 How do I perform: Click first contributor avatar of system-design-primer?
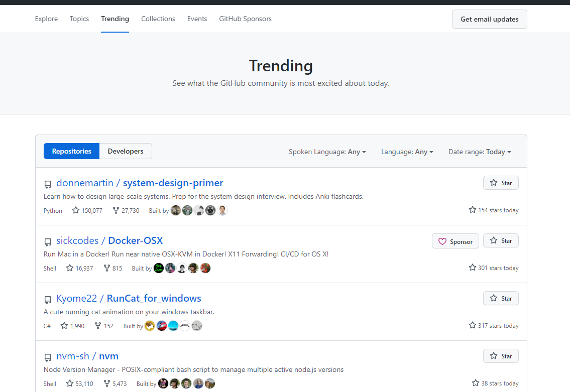click(x=176, y=210)
